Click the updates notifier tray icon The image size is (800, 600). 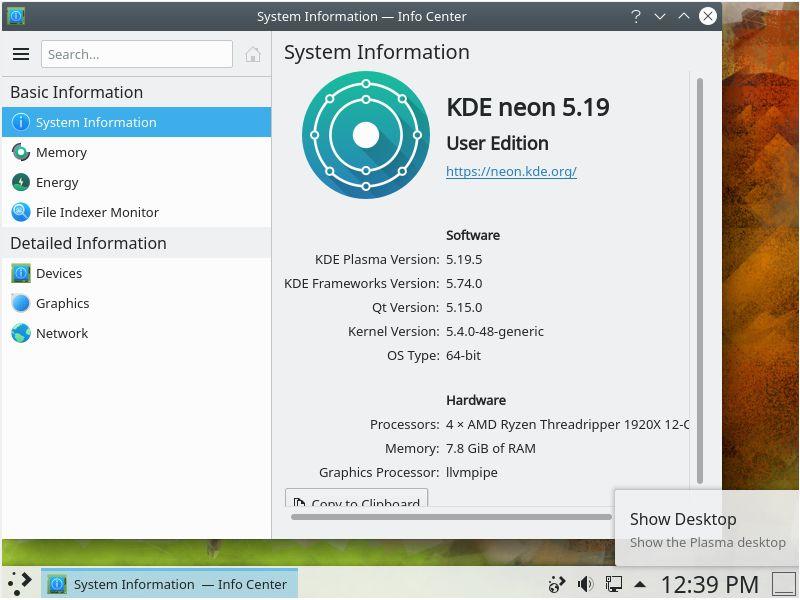coord(558,584)
